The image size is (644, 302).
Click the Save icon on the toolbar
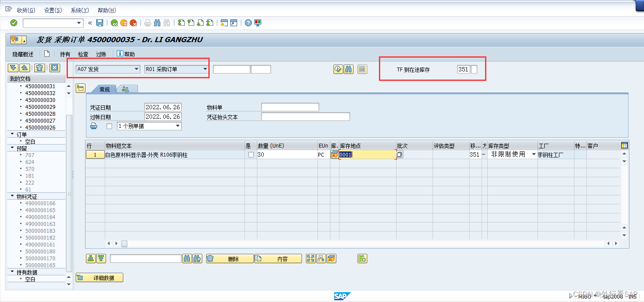pyautogui.click(x=100, y=23)
